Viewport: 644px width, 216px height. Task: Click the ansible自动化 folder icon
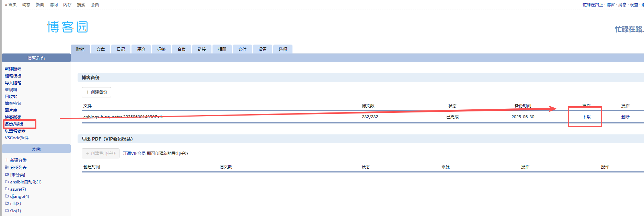(7, 182)
